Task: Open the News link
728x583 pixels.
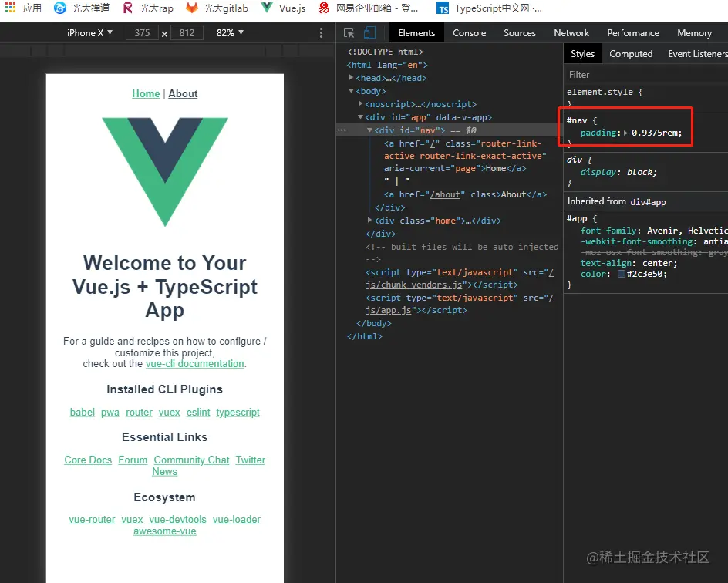Action: pyautogui.click(x=164, y=471)
